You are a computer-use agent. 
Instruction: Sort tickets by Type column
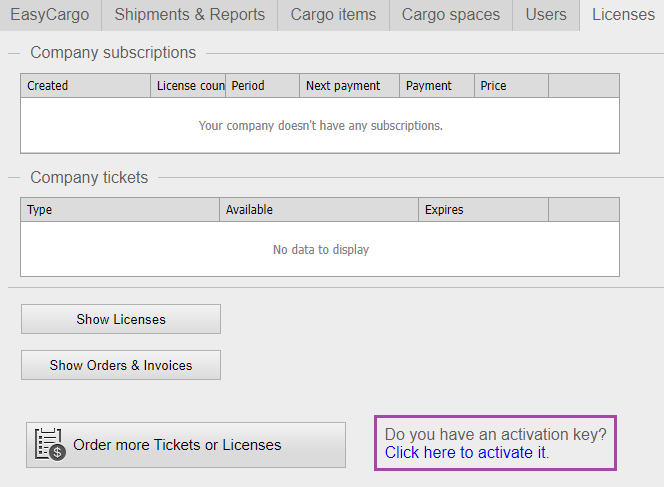[120, 210]
